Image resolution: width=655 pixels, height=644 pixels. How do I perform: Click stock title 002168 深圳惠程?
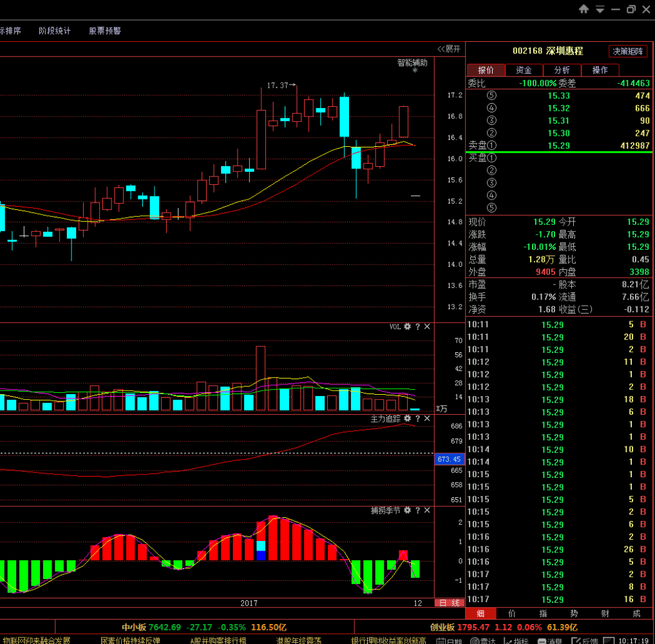click(x=547, y=51)
